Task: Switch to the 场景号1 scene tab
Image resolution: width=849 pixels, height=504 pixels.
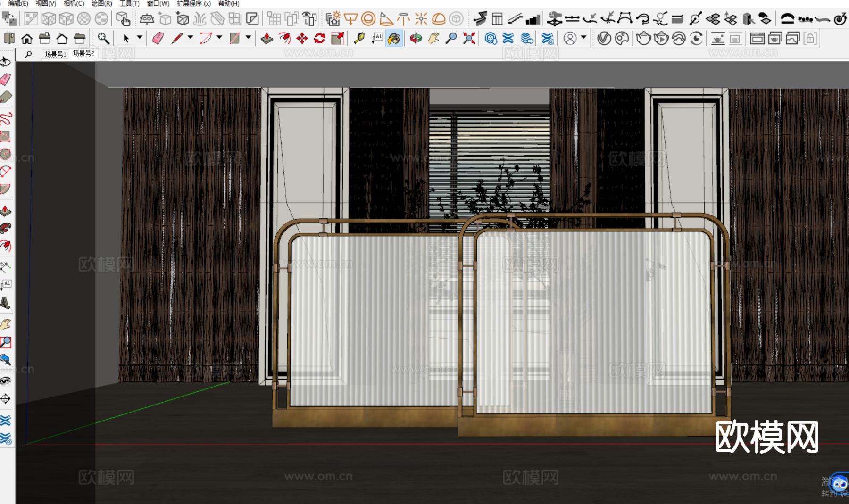Action: pos(55,54)
